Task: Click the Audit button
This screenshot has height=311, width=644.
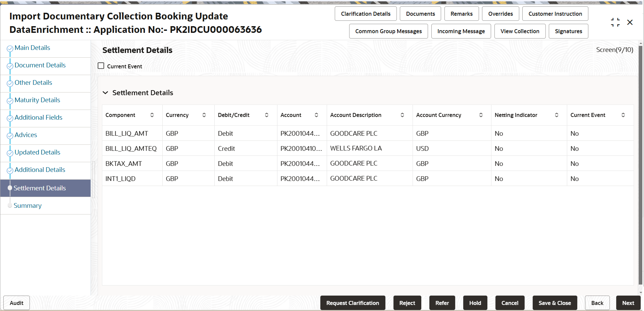Action: 16,303
